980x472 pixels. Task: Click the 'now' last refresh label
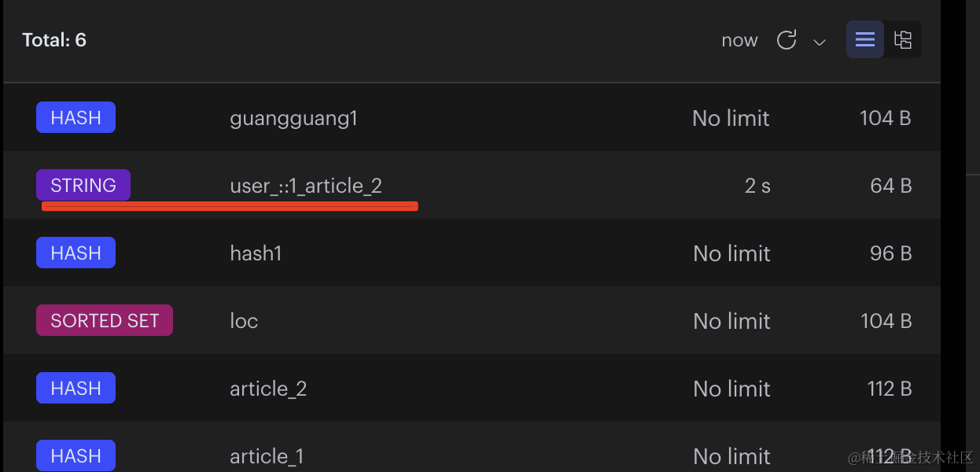[x=739, y=40]
